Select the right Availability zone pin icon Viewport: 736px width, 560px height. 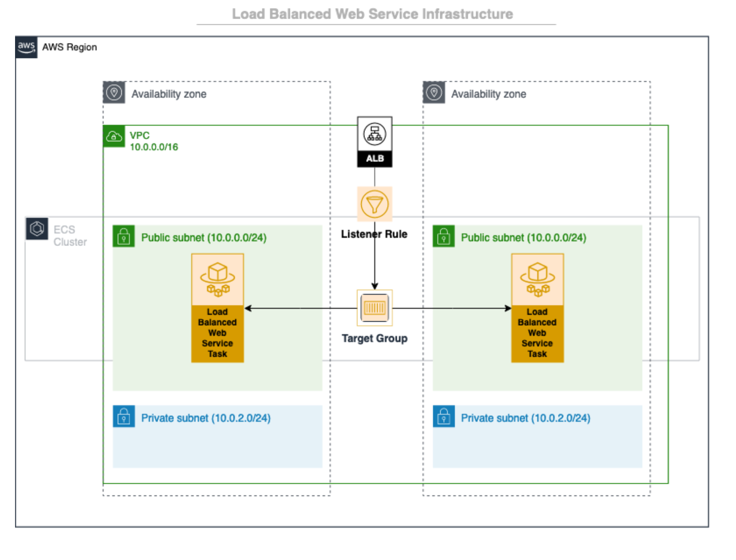[x=434, y=93]
